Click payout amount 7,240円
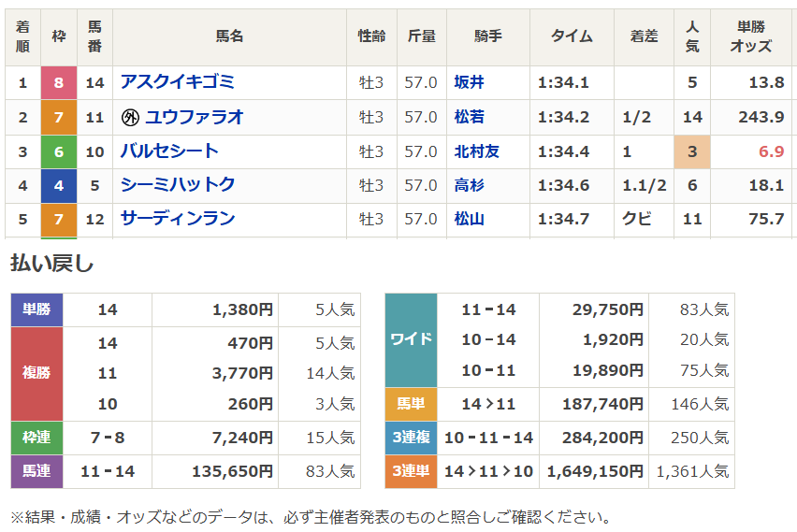The width and height of the screenshot is (797, 532). click(x=242, y=438)
